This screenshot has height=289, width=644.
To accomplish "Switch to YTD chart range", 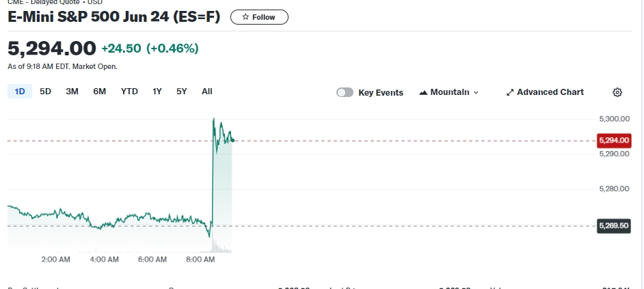I will click(129, 91).
